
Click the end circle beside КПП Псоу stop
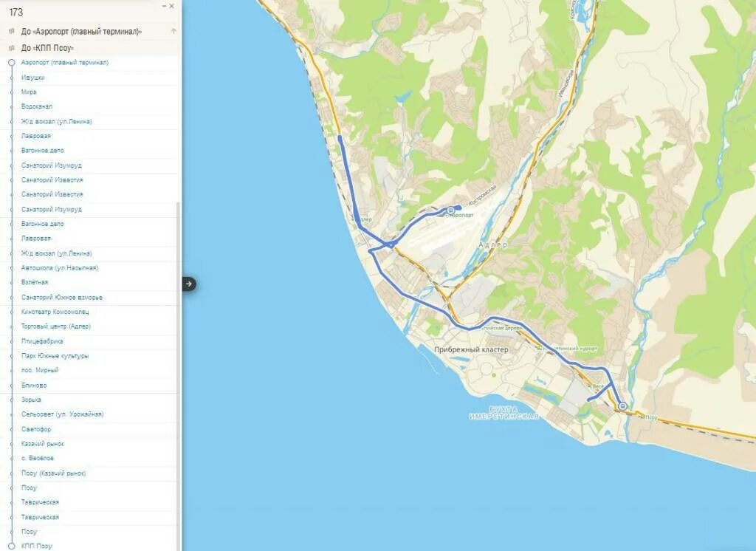coord(12,546)
